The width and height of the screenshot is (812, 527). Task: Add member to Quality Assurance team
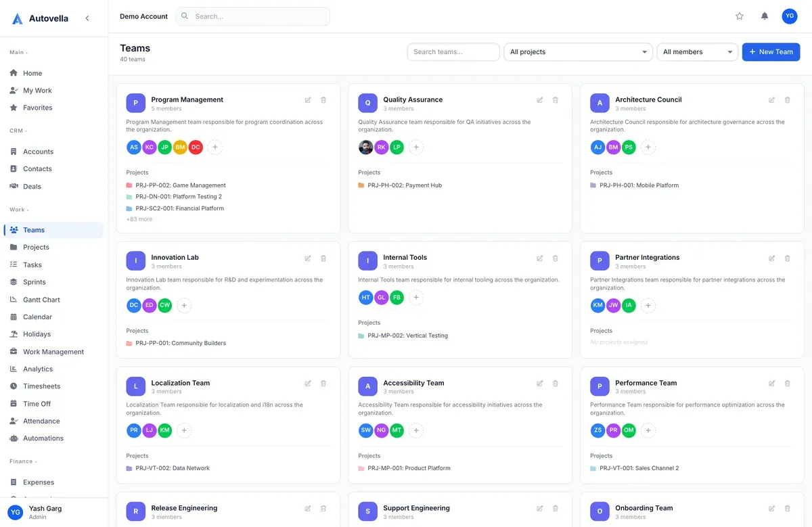point(416,147)
